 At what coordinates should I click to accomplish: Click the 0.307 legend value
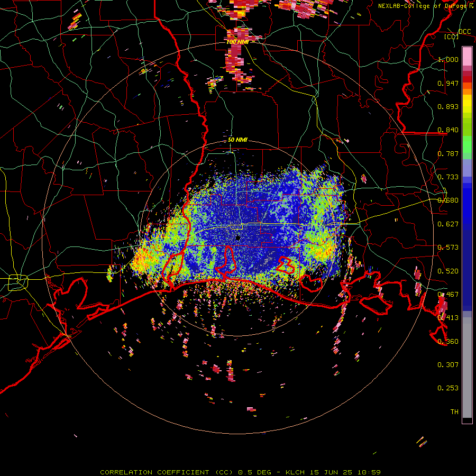[x=448, y=365]
